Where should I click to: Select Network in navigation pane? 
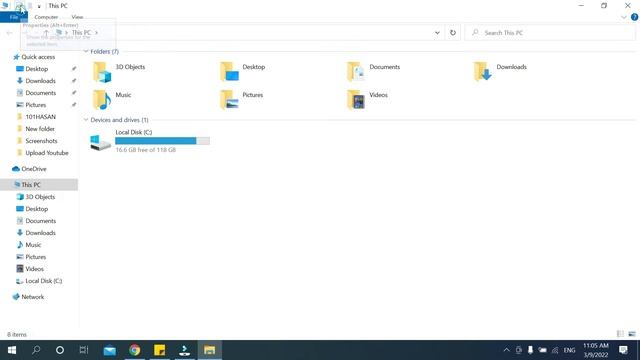tap(33, 297)
